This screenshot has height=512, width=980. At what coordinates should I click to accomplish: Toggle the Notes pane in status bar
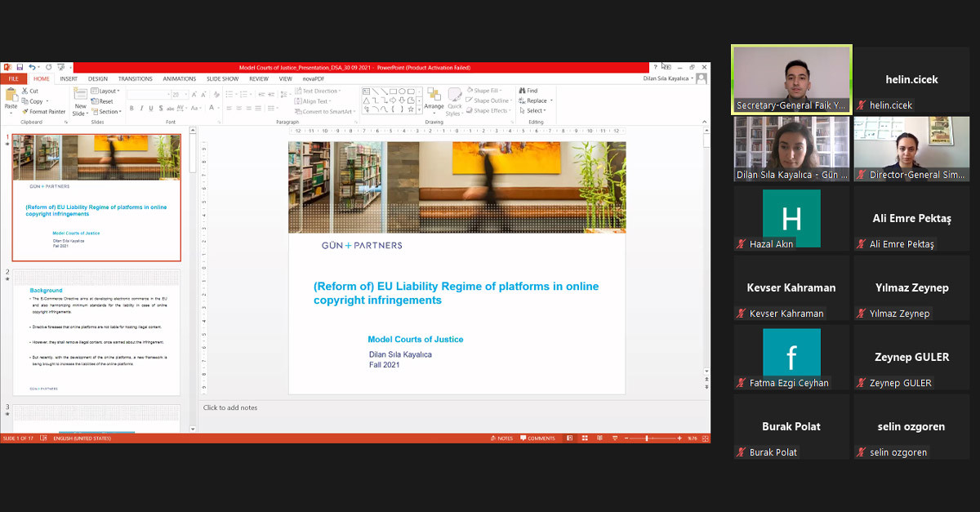pos(503,439)
